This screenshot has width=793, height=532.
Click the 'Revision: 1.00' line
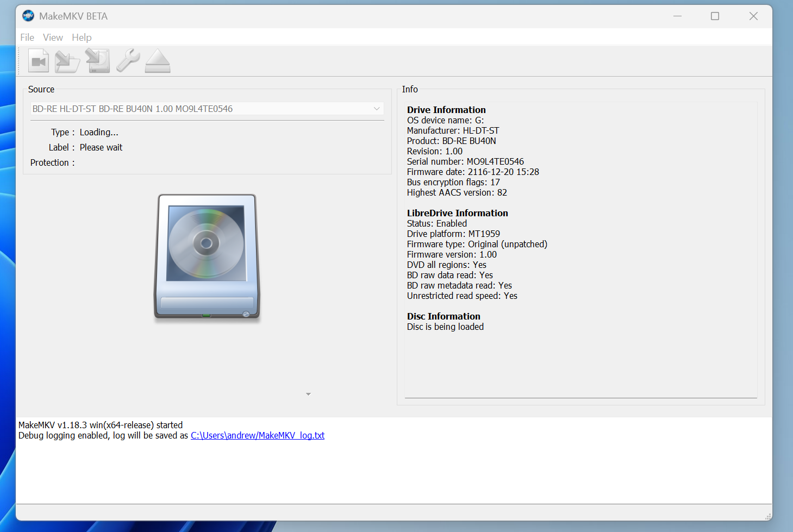(434, 151)
